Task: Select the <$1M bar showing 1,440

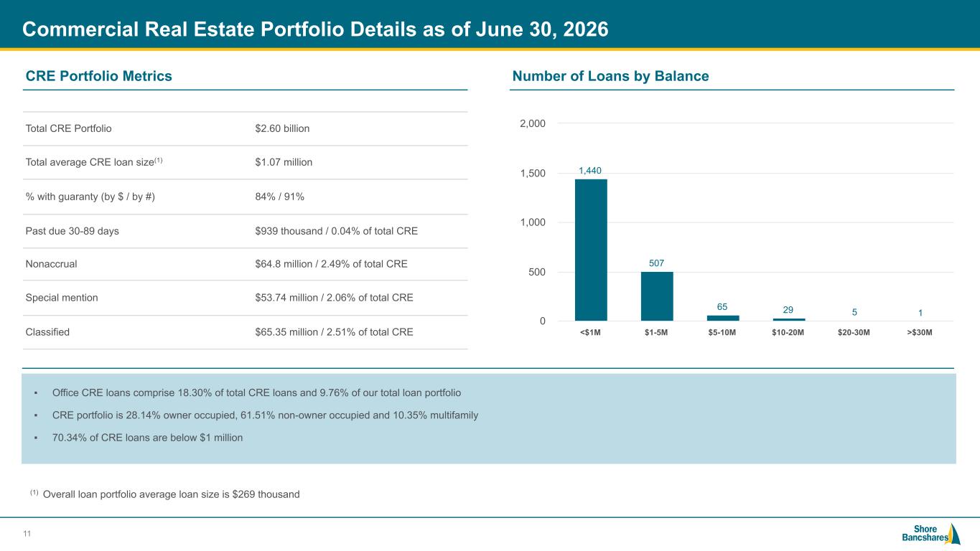Action: coord(591,250)
